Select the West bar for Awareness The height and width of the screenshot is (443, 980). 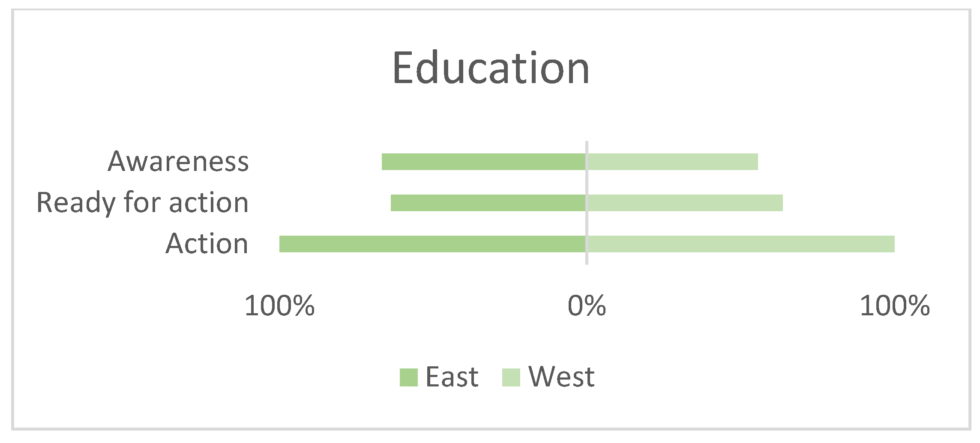673,162
